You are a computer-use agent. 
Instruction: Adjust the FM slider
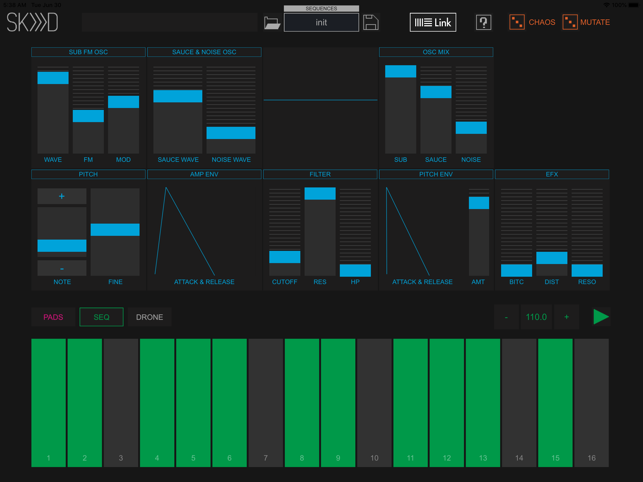pos(88,110)
